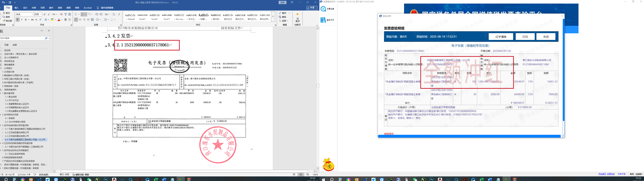Open the Insert (插入) ribbon tab
644x181 pixels.
tap(16, 8)
